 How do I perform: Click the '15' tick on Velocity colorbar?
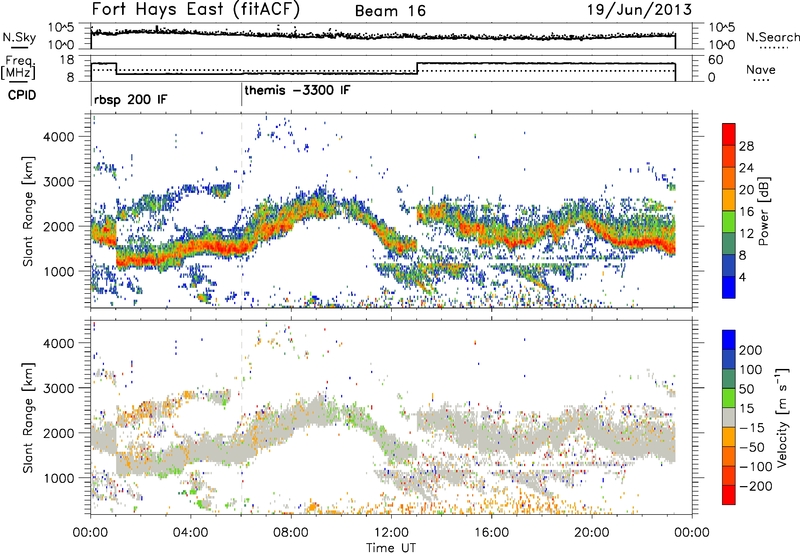(x=746, y=409)
